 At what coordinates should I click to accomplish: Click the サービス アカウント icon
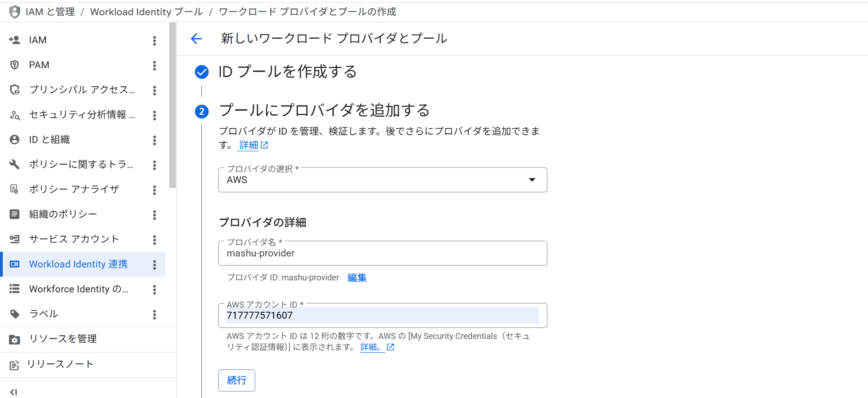coord(15,239)
